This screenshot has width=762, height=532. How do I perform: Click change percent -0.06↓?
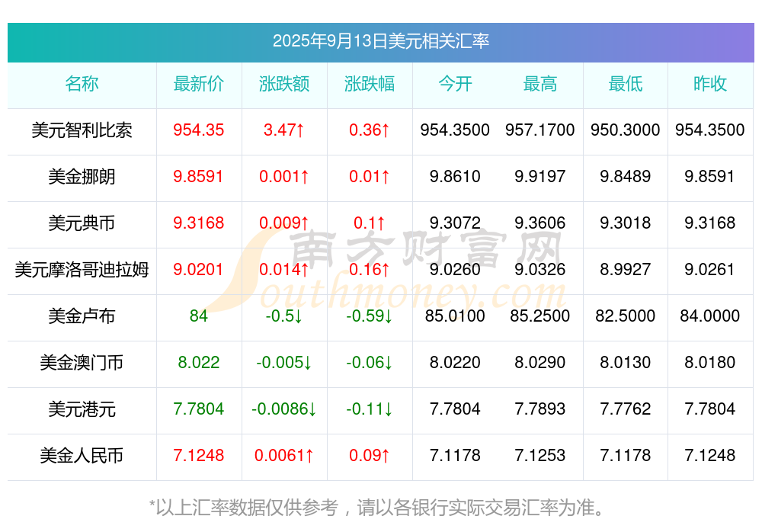tap(370, 362)
